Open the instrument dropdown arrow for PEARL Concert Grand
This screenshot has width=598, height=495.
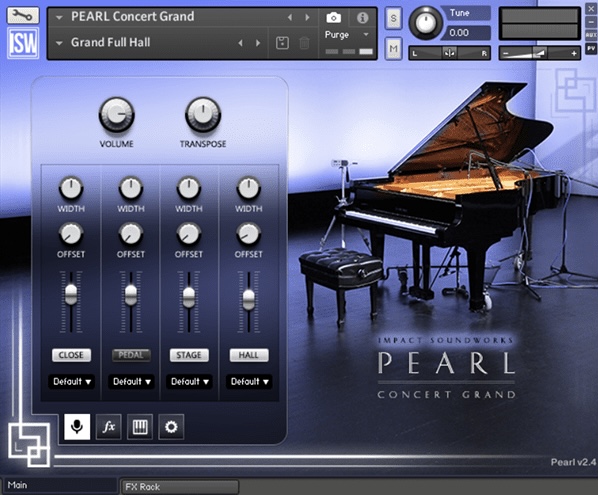59,18
